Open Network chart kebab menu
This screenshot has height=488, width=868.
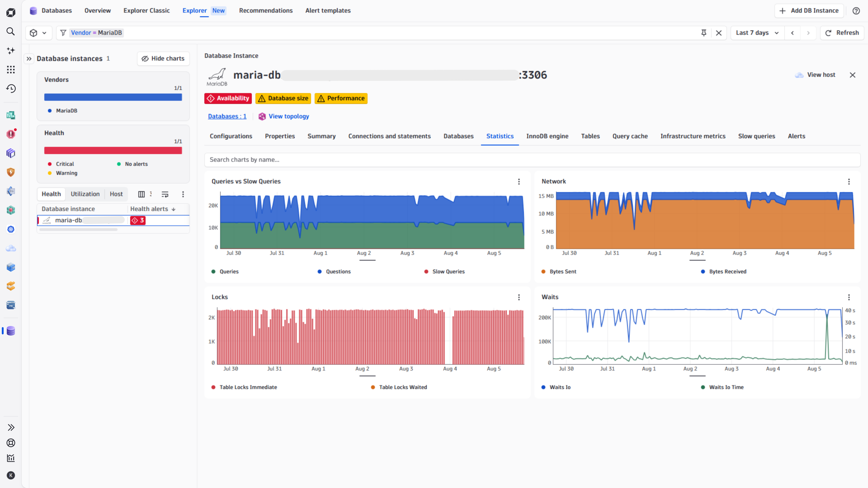(849, 181)
